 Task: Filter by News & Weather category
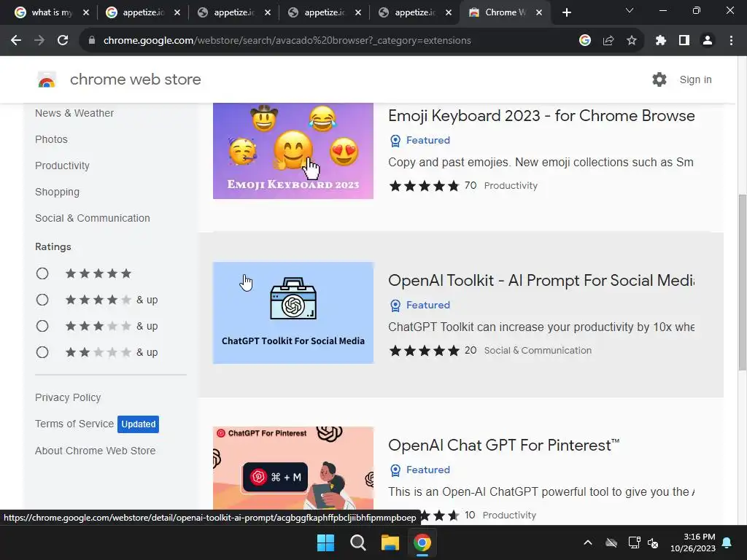tap(74, 113)
